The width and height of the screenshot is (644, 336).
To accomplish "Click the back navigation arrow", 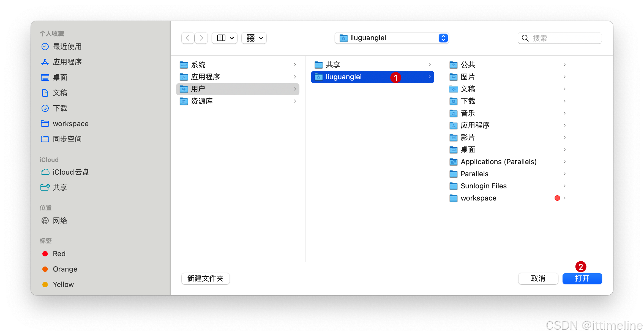I will pos(188,38).
